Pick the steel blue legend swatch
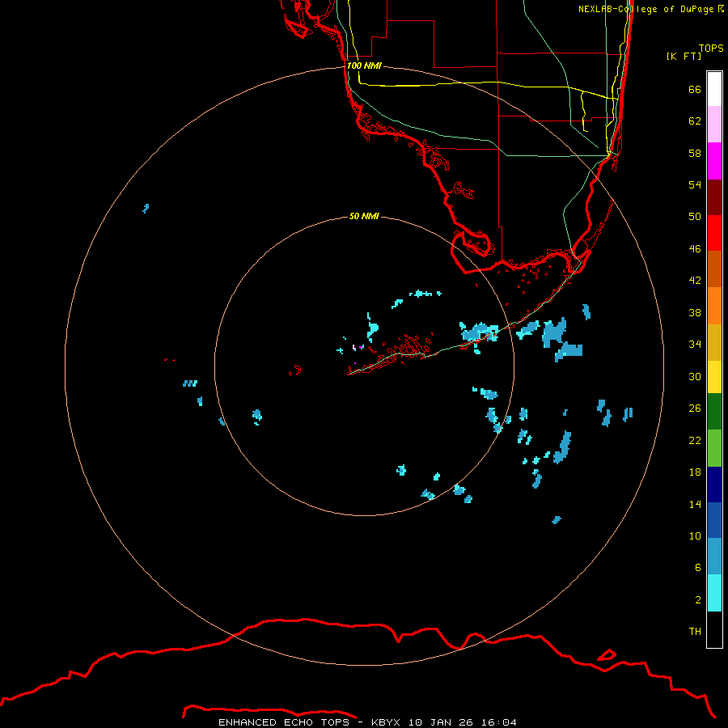 click(714, 557)
